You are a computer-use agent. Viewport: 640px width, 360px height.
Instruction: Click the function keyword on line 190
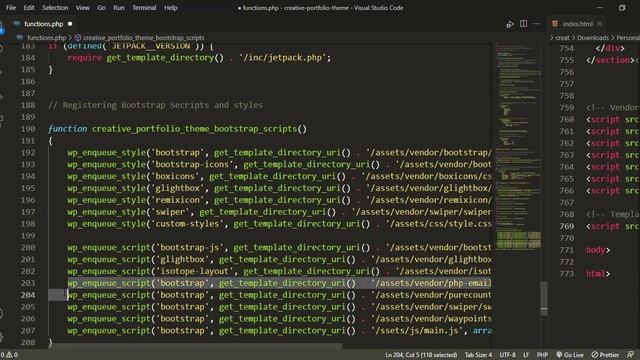click(x=67, y=129)
